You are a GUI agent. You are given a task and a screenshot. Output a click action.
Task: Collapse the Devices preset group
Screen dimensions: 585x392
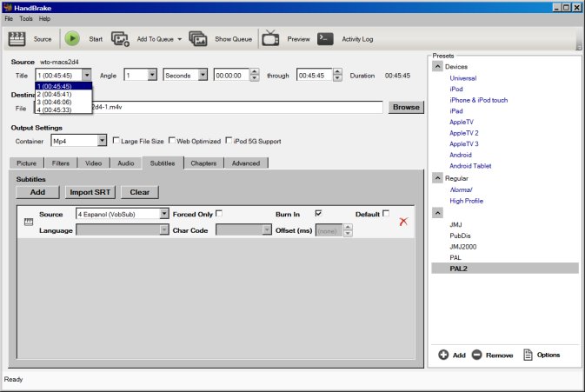point(437,66)
